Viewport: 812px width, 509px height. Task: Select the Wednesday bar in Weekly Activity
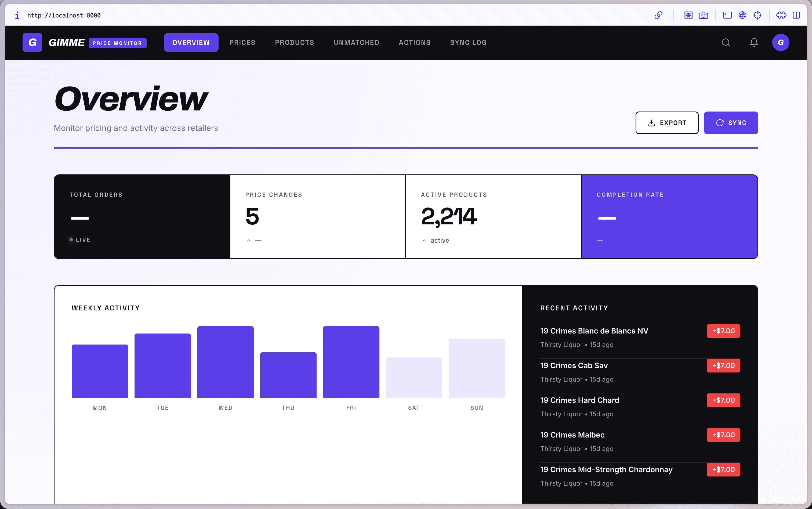point(225,362)
